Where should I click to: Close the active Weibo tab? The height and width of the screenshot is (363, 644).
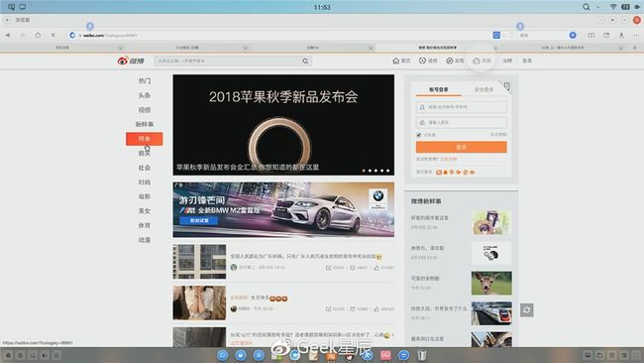pyautogui.click(x=495, y=48)
